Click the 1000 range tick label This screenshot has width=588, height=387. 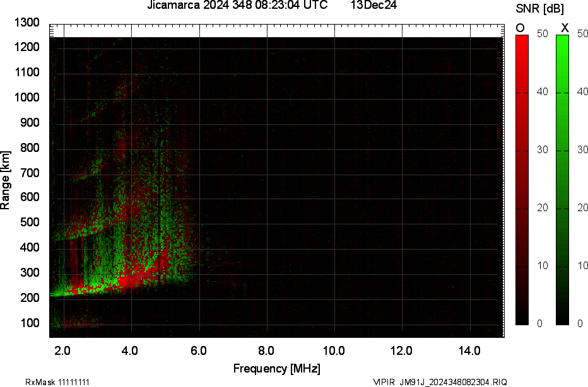(x=26, y=98)
